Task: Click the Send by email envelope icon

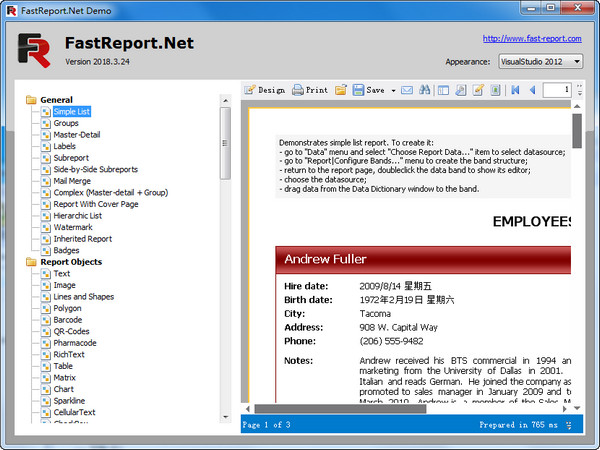Action: click(x=407, y=90)
